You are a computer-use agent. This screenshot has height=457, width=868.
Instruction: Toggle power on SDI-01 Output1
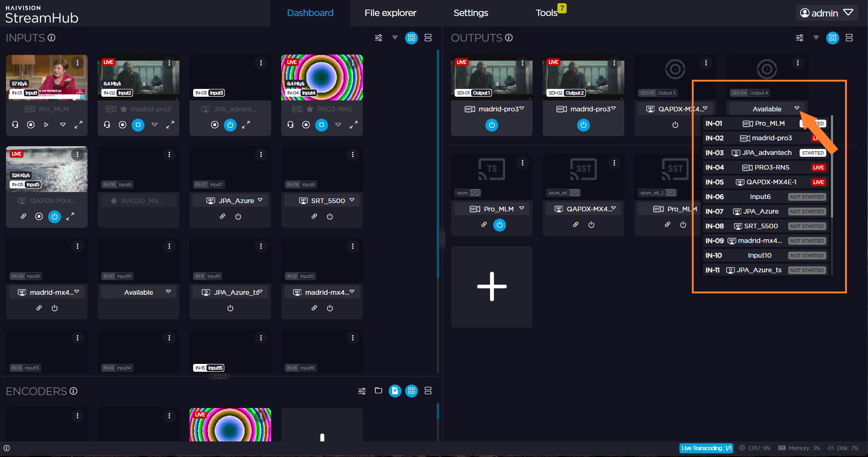click(x=492, y=125)
